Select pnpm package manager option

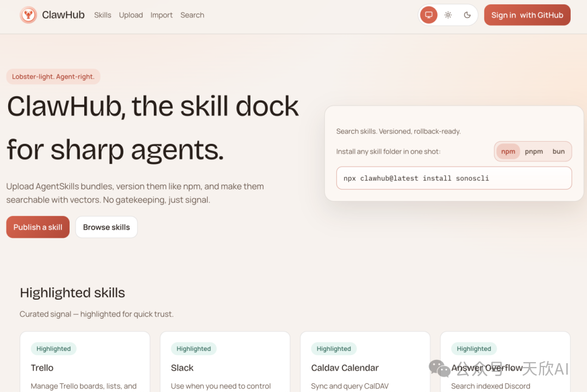(x=534, y=151)
